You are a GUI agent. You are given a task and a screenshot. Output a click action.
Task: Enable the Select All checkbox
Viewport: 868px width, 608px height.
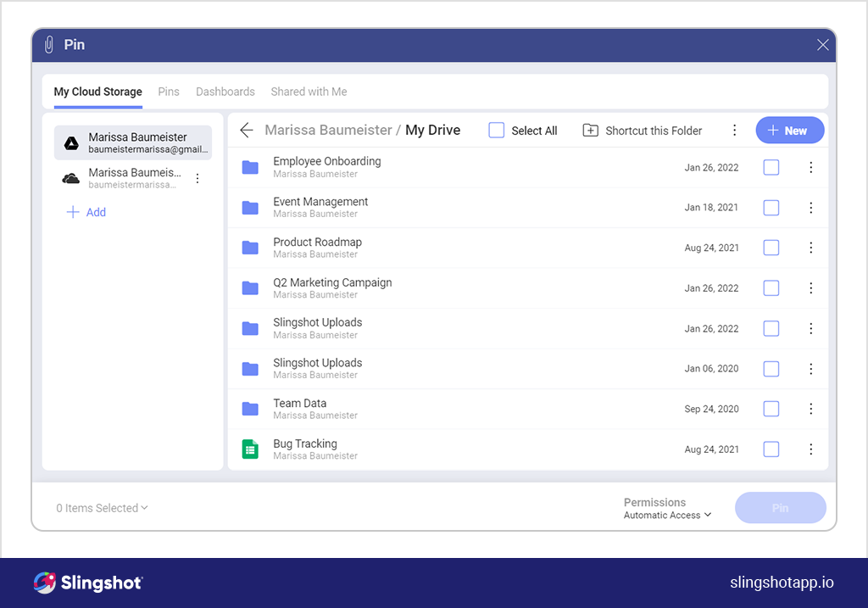[496, 130]
